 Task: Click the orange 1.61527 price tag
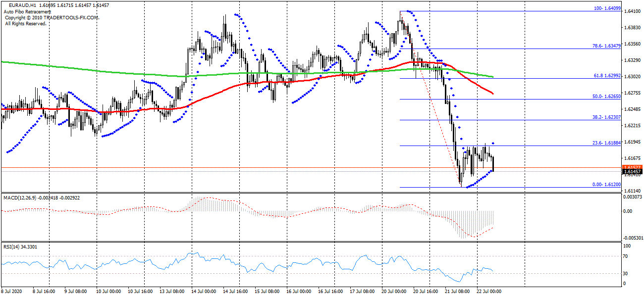click(x=633, y=167)
